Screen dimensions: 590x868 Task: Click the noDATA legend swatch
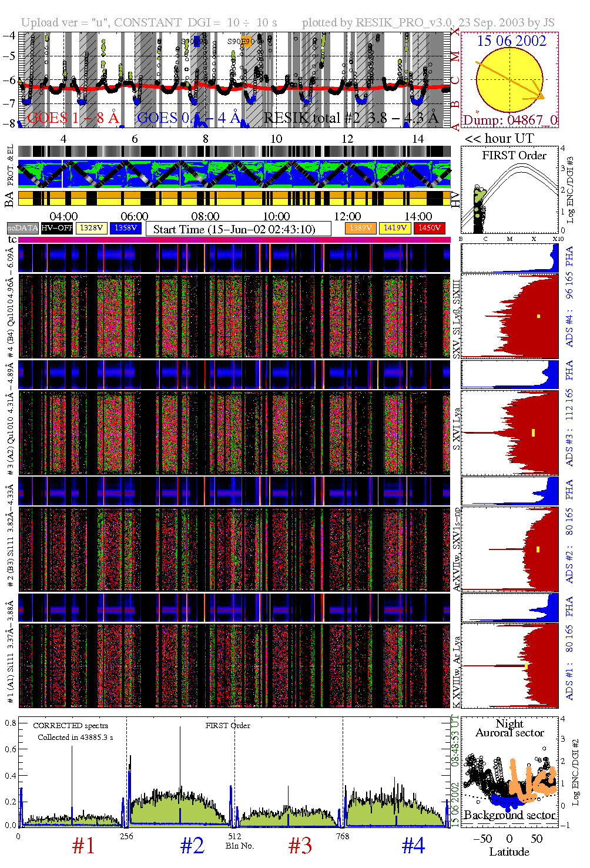pyautogui.click(x=22, y=228)
